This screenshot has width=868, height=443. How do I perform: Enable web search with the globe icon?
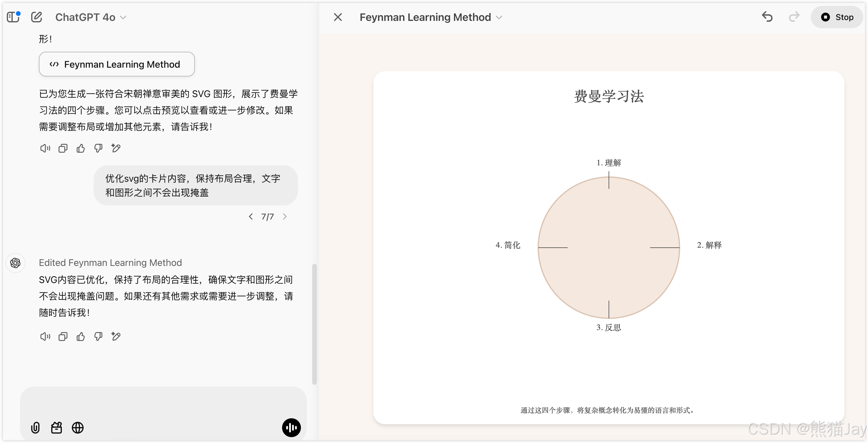[78, 427]
